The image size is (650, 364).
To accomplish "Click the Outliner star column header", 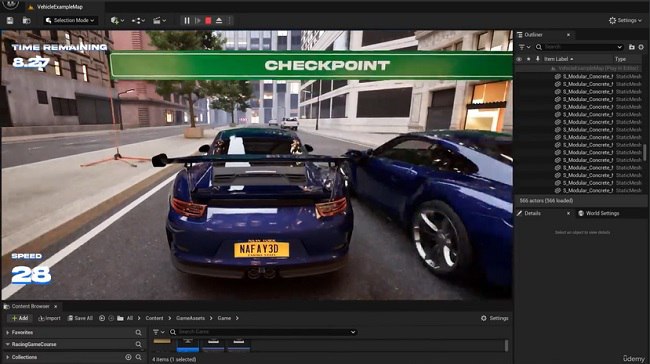I will coord(529,59).
